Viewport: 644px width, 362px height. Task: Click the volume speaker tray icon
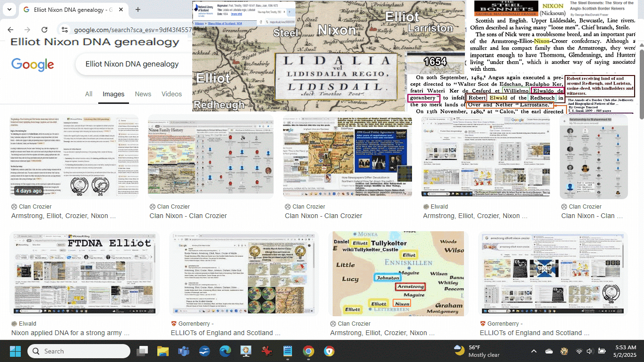click(590, 351)
